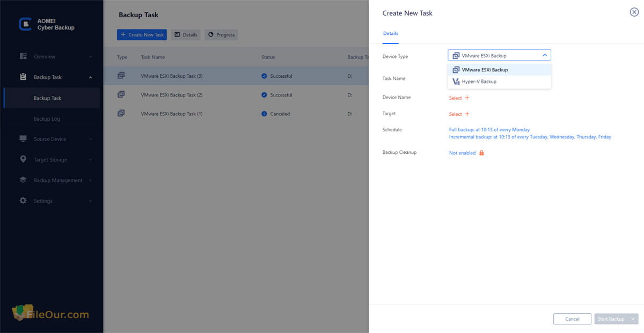Click the Target Storage location pin icon
Image resolution: width=644 pixels, height=333 pixels.
tap(23, 159)
